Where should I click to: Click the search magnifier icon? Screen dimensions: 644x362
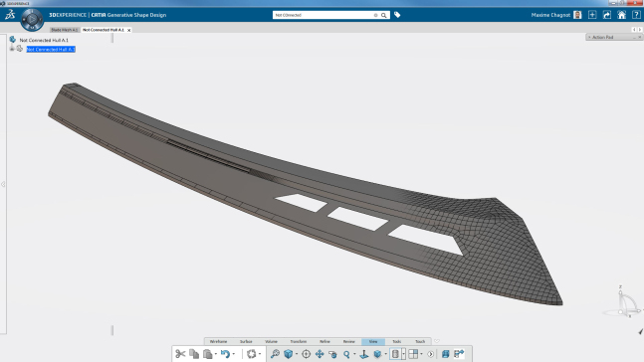pos(383,15)
